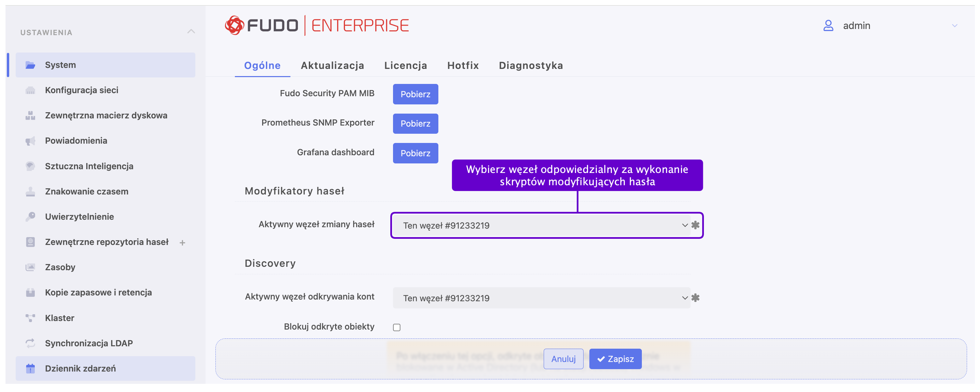This screenshot has height=392, width=980.
Task: Click the Discovery section heading
Action: click(270, 263)
